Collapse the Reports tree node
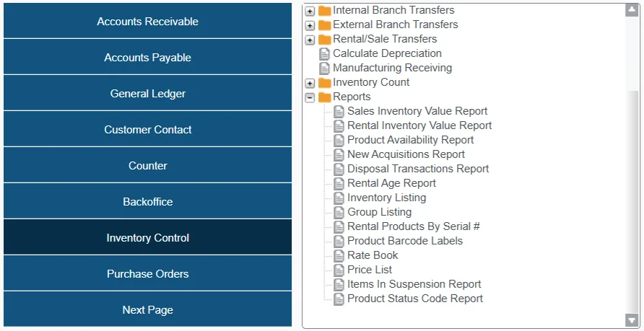The width and height of the screenshot is (644, 331). tap(310, 97)
